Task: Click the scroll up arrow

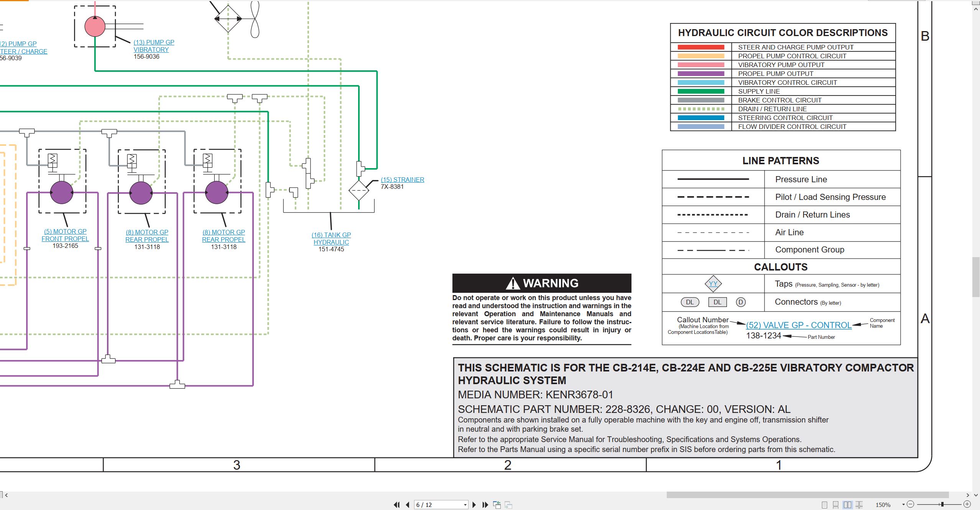Action: 976,8
